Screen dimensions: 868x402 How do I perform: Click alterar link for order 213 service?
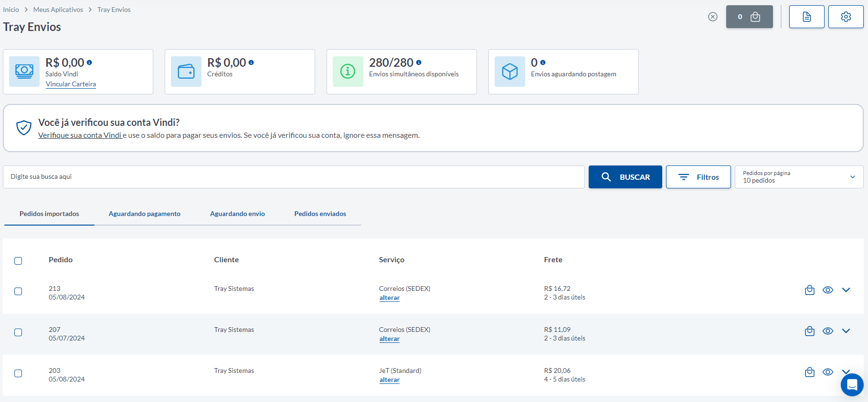point(390,298)
